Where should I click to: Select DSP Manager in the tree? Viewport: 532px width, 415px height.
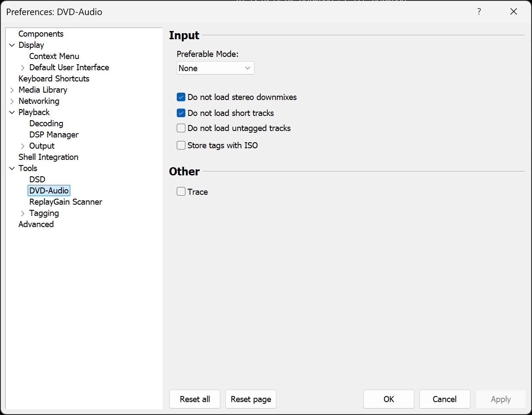pyautogui.click(x=54, y=135)
